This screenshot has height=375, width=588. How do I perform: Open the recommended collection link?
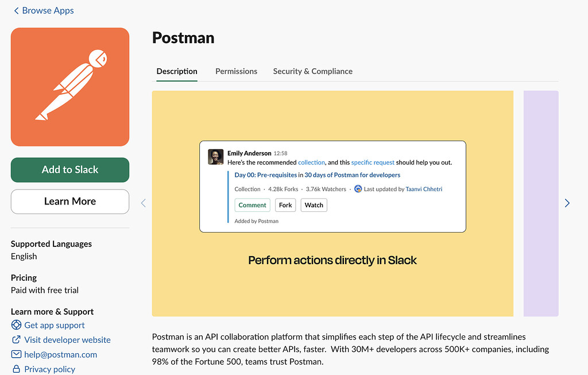(x=311, y=163)
